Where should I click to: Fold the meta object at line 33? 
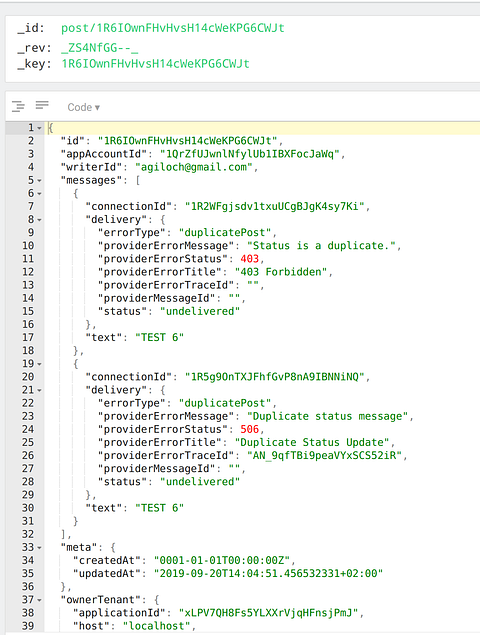coord(40,548)
